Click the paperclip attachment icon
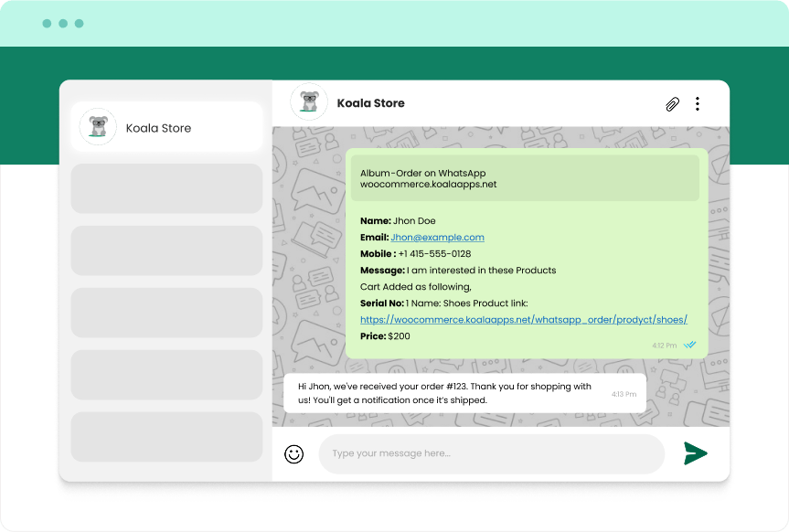 (x=672, y=104)
